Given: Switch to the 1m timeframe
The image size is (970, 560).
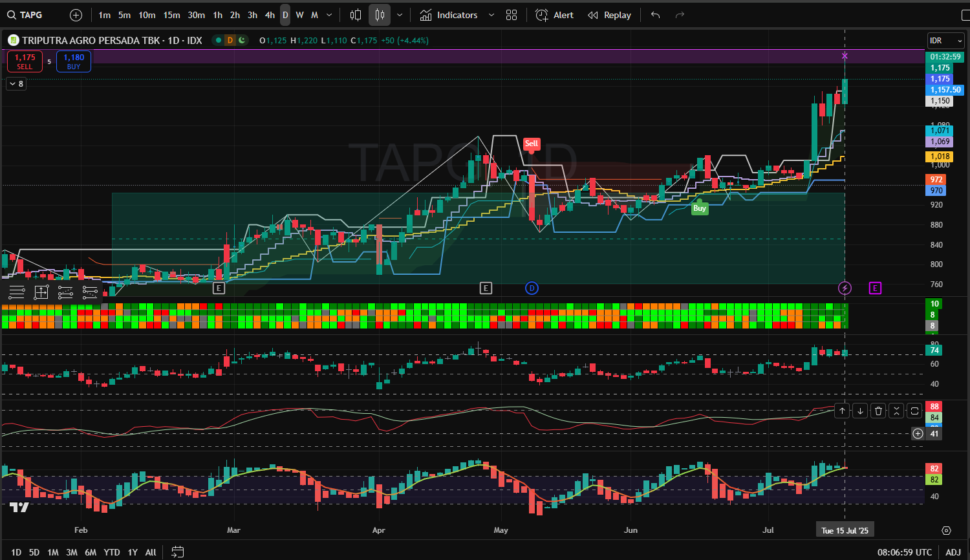Looking at the screenshot, I should coord(104,15).
